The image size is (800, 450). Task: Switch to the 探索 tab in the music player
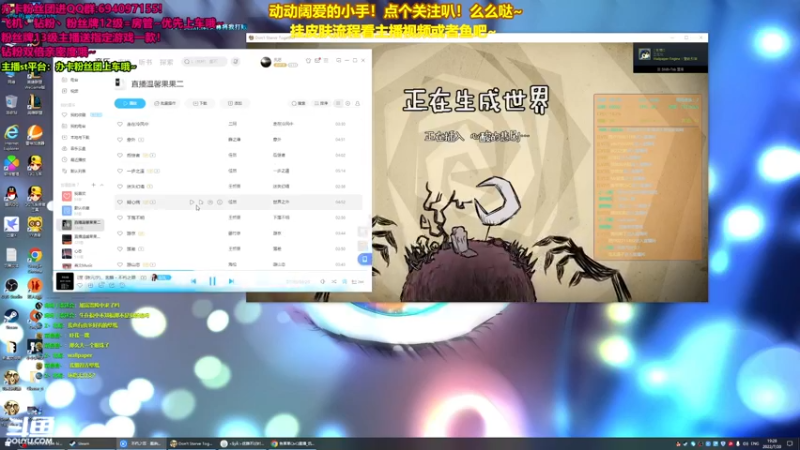tap(166, 62)
